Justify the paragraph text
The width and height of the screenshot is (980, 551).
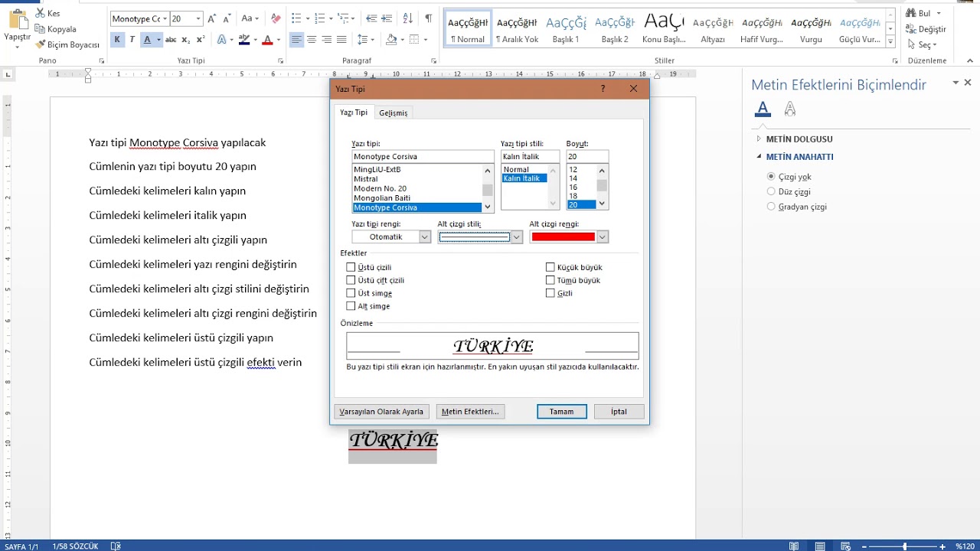(x=341, y=39)
